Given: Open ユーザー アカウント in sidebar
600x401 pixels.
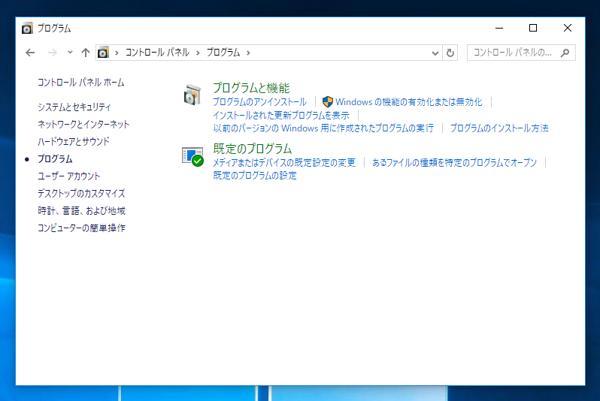Looking at the screenshot, I should tap(69, 176).
